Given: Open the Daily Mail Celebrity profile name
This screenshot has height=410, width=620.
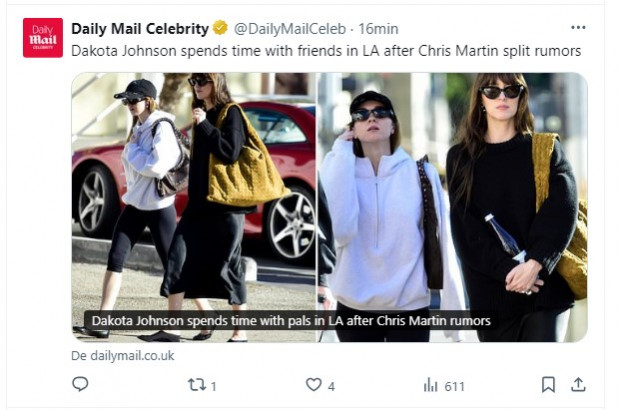Looking at the screenshot, I should click(x=140, y=28).
